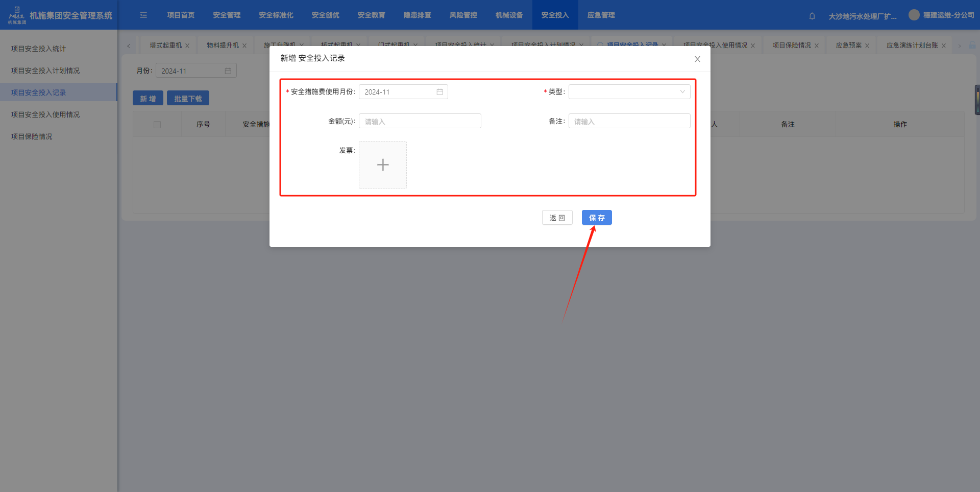Toggle the select-all checkbox in table header
This screenshot has width=980, height=492.
(x=157, y=125)
